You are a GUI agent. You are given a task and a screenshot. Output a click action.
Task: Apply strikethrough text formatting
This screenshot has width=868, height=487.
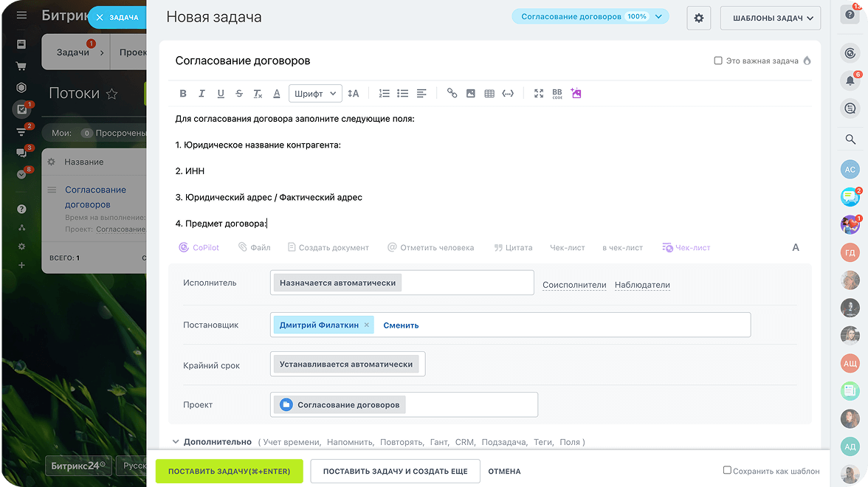[x=239, y=94]
